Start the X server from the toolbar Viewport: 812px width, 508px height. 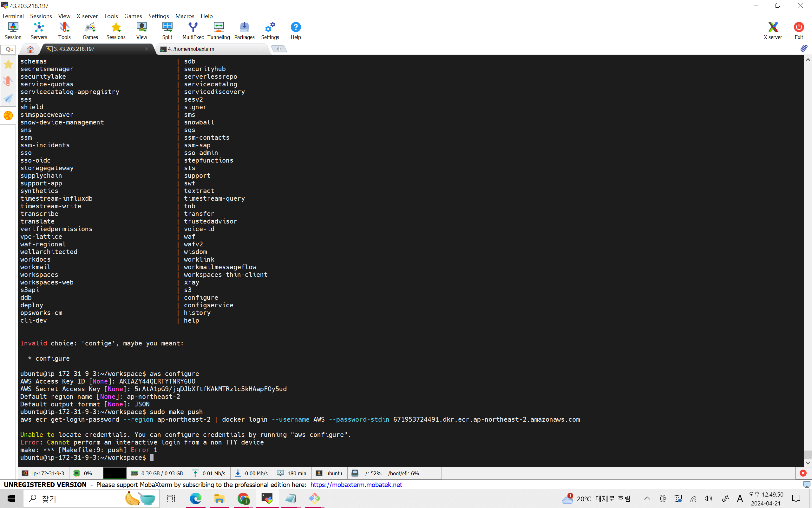tap(773, 30)
